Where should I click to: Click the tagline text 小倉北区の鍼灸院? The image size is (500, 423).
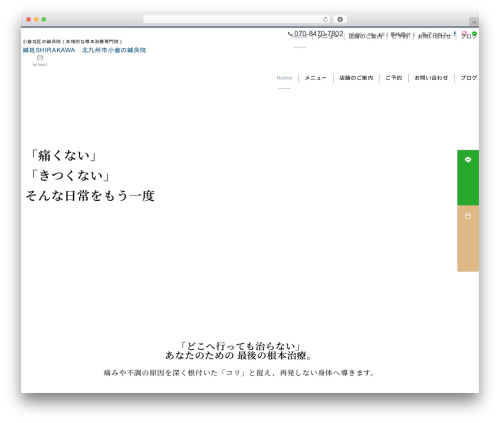(x=42, y=42)
